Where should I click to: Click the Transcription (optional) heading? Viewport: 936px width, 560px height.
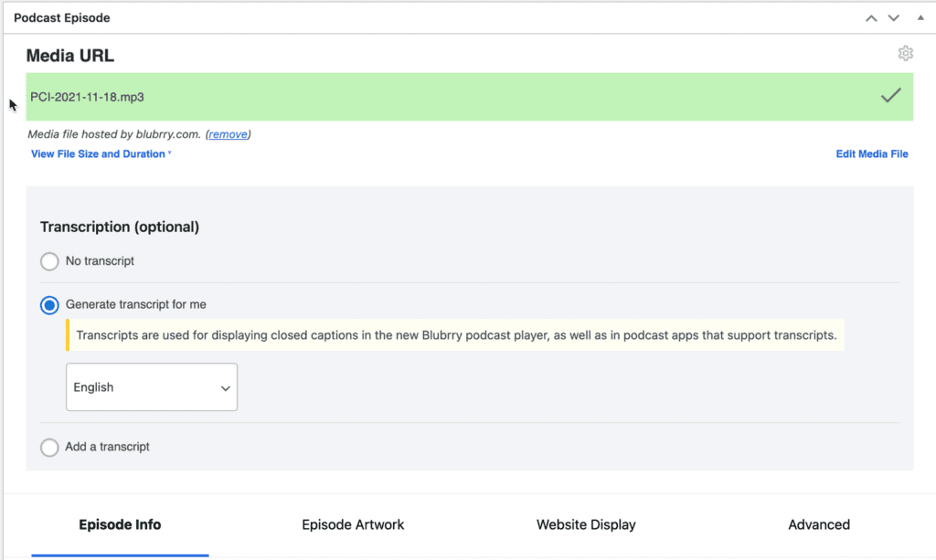coord(120,227)
